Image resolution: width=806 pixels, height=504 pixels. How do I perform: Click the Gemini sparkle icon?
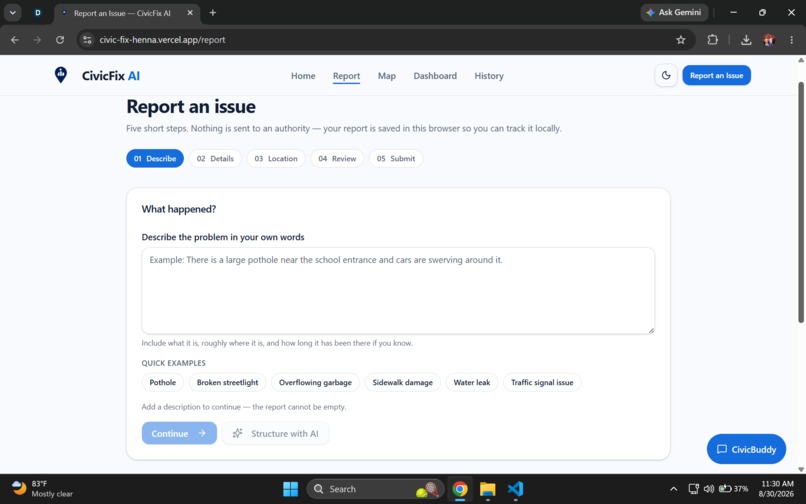[x=650, y=12]
